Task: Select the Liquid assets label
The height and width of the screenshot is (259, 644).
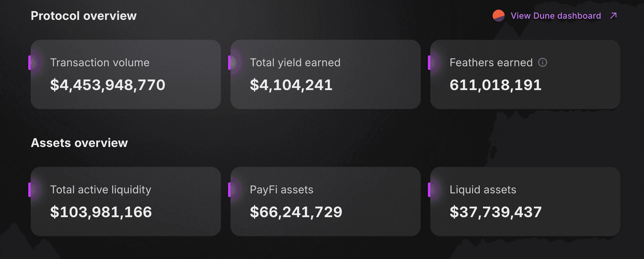Action: [x=483, y=190]
